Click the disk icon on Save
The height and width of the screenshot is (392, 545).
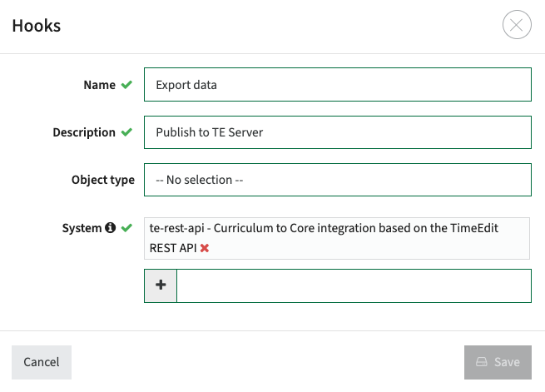(x=482, y=362)
